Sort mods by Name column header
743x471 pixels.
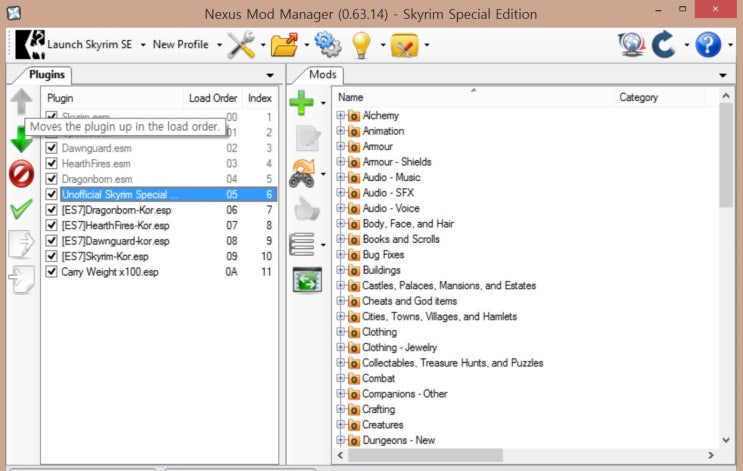[x=473, y=97]
